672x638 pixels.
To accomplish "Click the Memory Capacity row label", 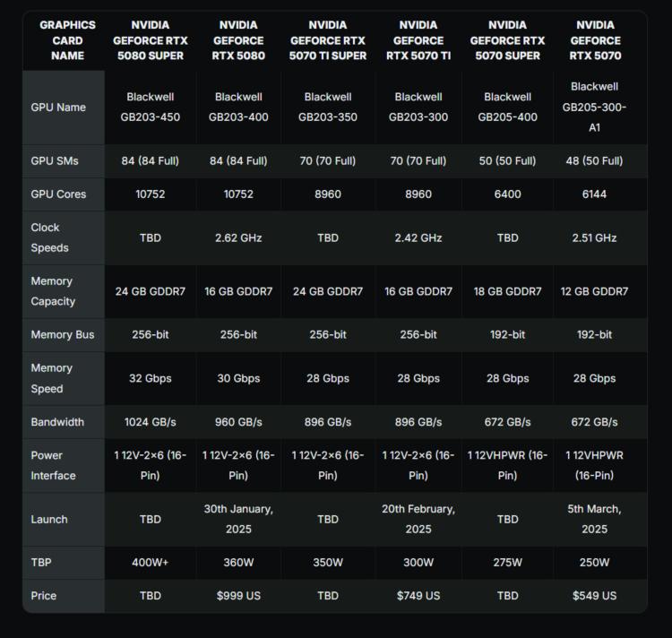I will pos(53,291).
